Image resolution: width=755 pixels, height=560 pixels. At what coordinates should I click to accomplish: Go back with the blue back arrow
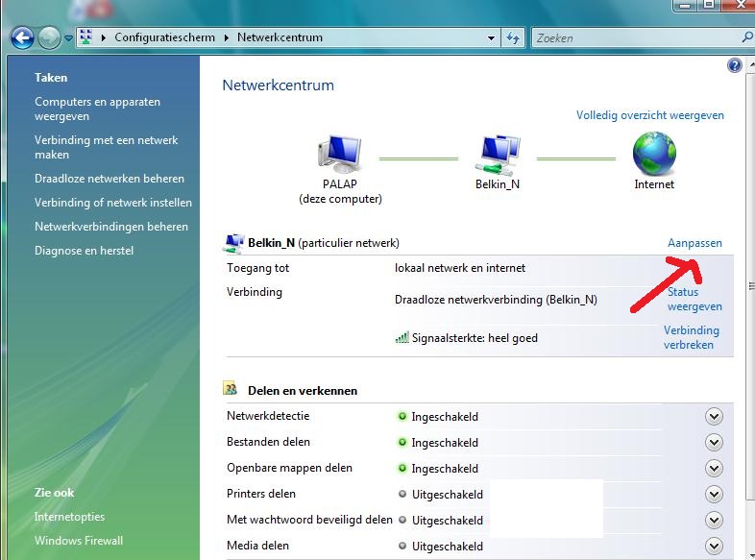click(x=22, y=37)
